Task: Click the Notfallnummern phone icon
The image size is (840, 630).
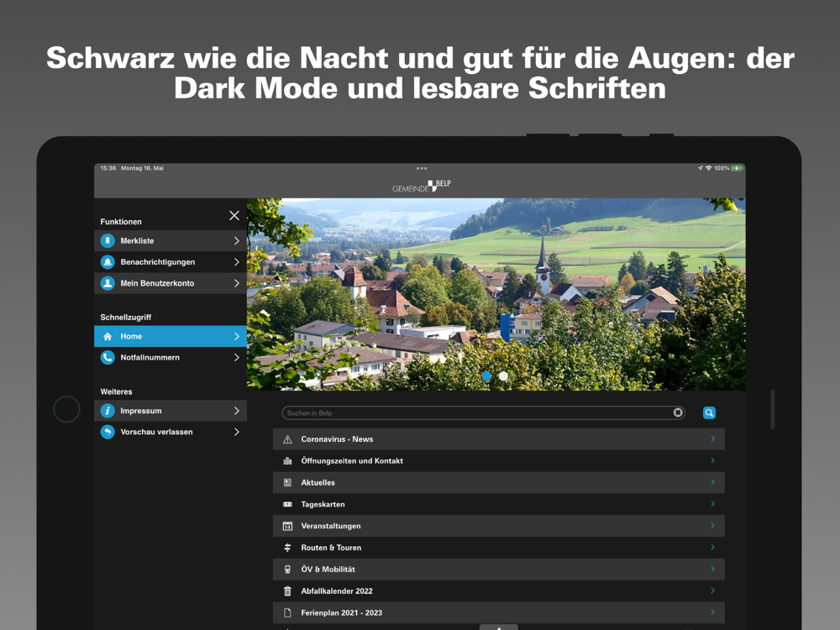Action: click(108, 357)
